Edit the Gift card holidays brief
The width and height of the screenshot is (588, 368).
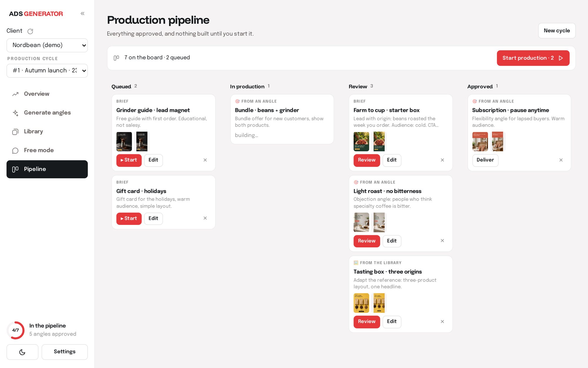(x=153, y=218)
